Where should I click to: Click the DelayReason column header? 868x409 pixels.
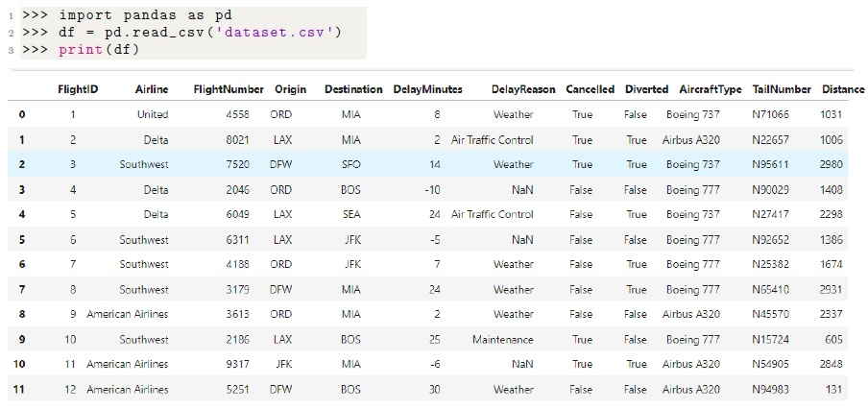(523, 89)
